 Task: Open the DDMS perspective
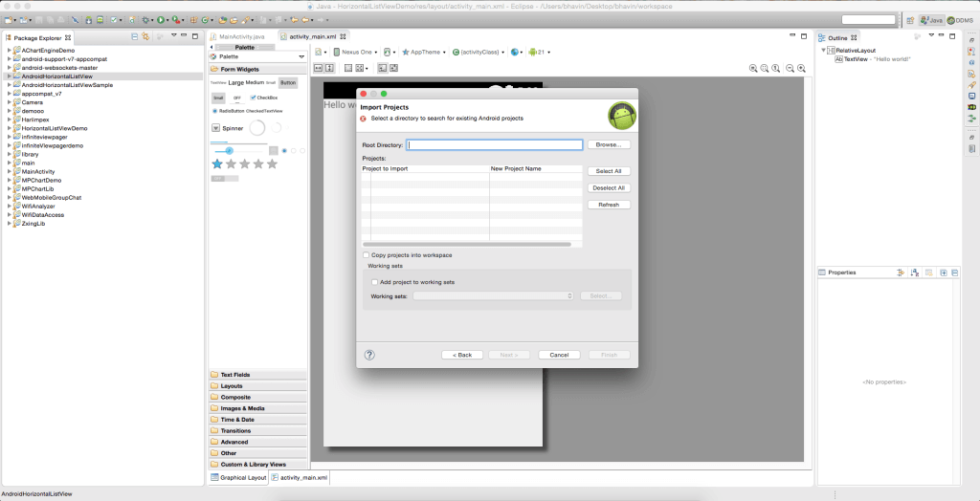pos(959,19)
